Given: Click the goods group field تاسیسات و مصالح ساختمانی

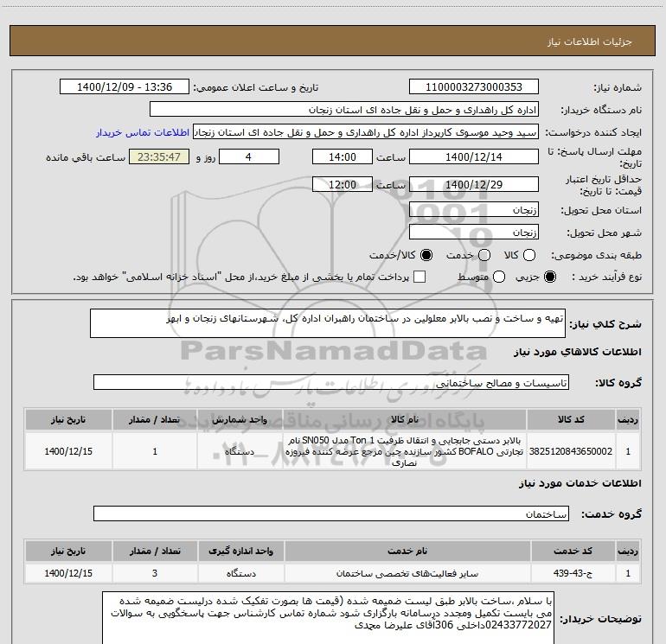Looking at the screenshot, I should point(331,382).
